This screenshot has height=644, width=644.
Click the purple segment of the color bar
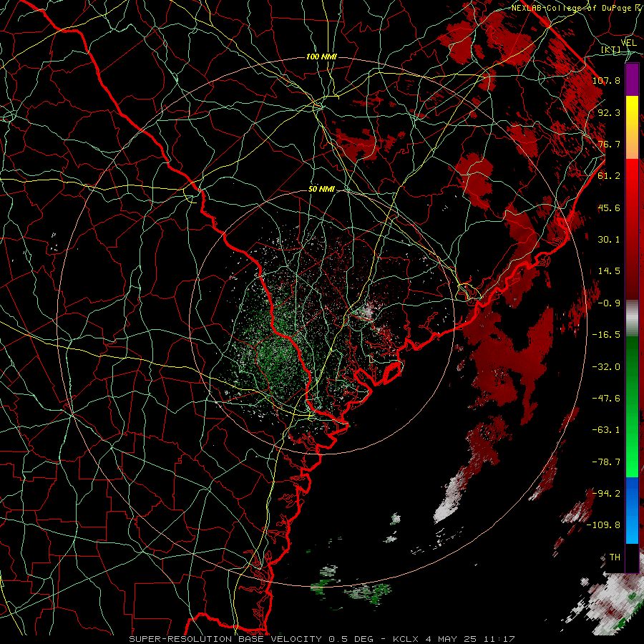click(x=632, y=79)
